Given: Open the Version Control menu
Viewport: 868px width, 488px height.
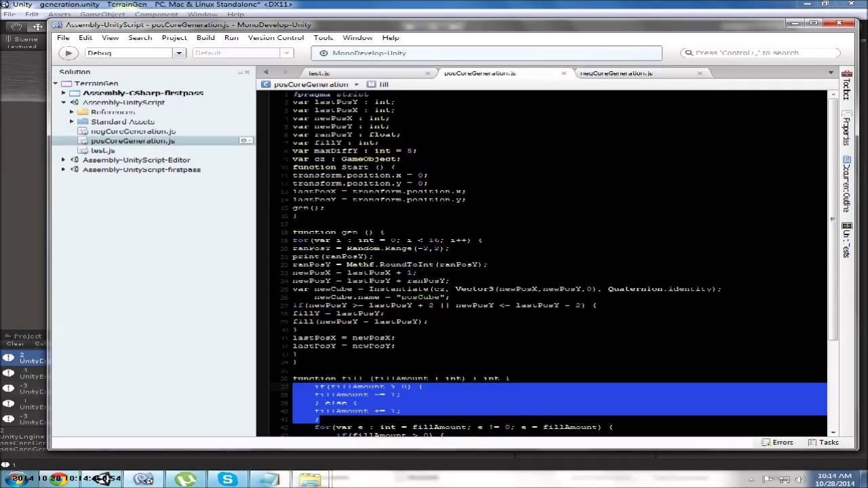Looking at the screenshot, I should tap(276, 38).
